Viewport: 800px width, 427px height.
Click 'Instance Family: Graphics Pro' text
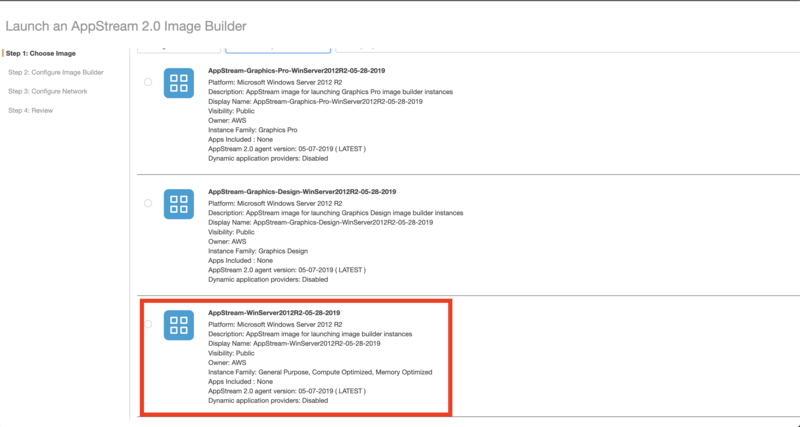coord(253,130)
